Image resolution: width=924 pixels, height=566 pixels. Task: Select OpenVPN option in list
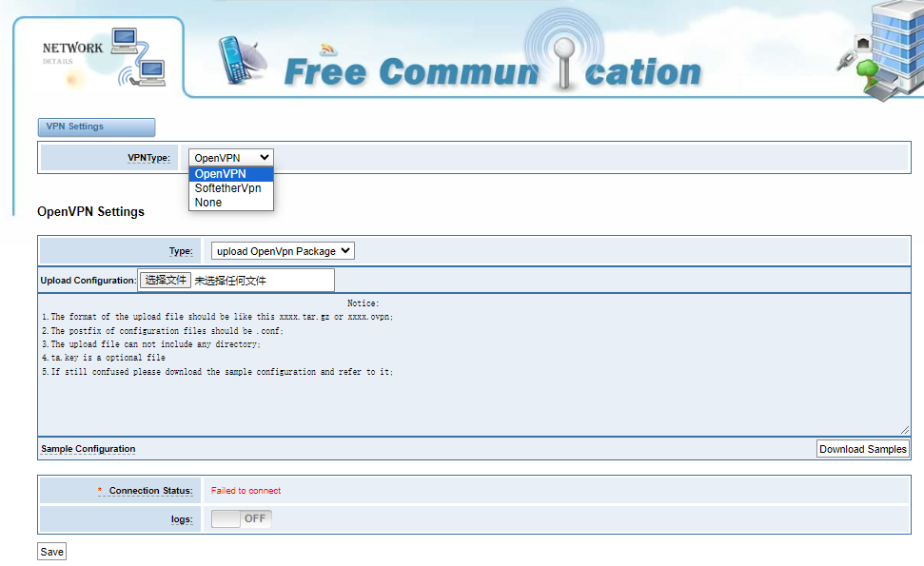(231, 174)
